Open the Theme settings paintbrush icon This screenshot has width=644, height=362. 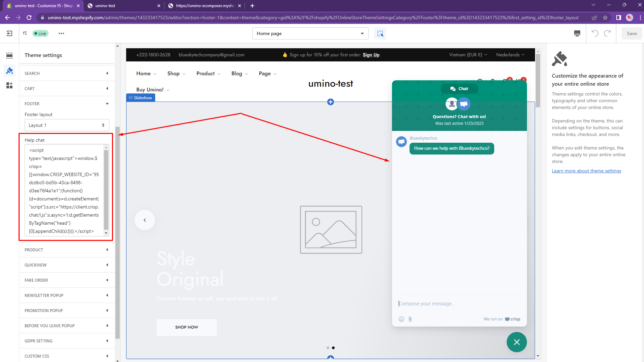tap(9, 71)
